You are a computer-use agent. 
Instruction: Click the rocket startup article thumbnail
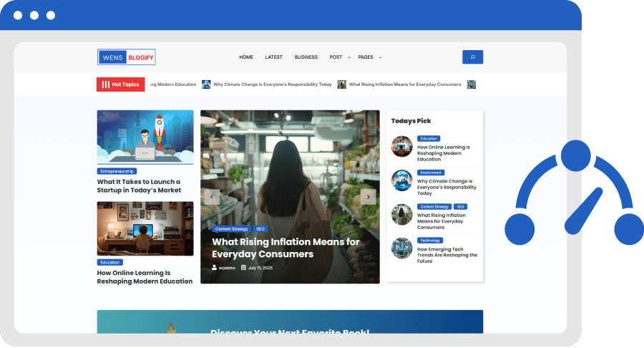pyautogui.click(x=145, y=137)
